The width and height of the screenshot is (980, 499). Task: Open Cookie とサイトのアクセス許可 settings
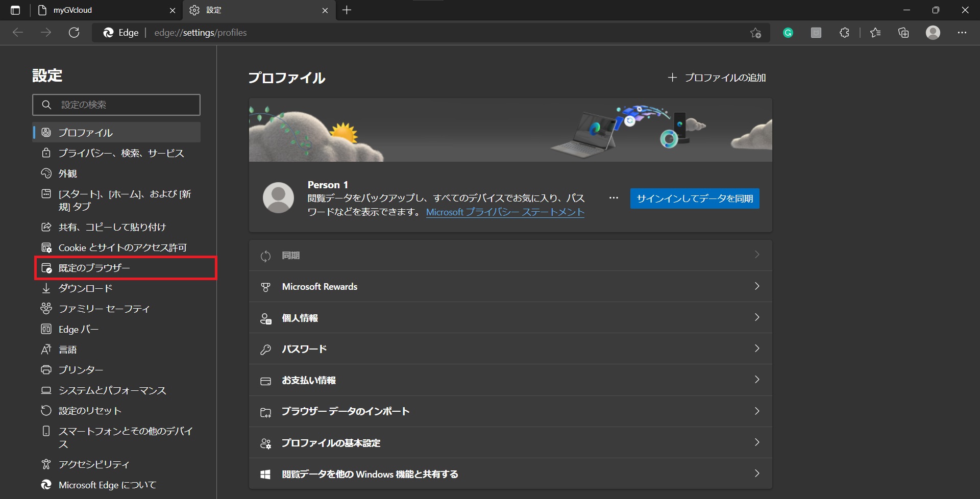117,247
